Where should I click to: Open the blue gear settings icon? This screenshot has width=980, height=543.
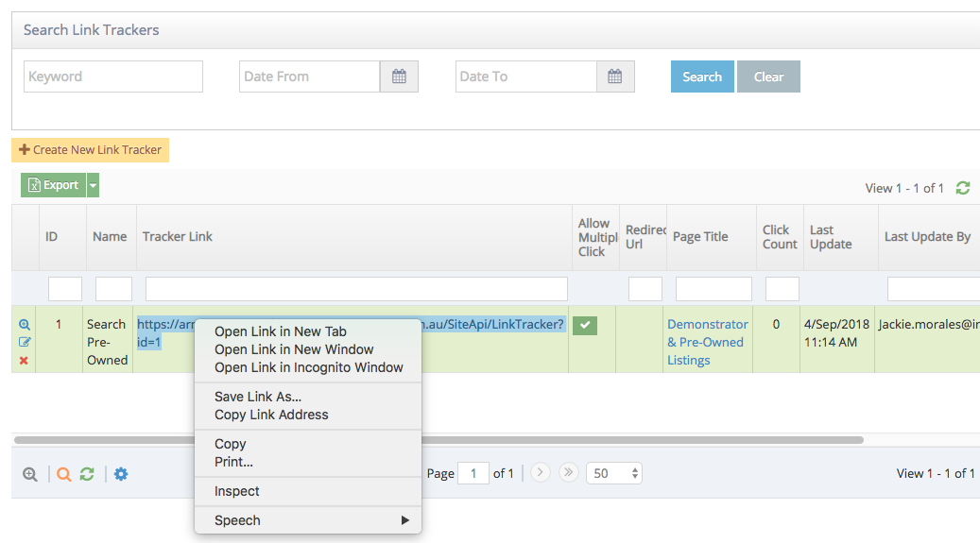point(121,474)
